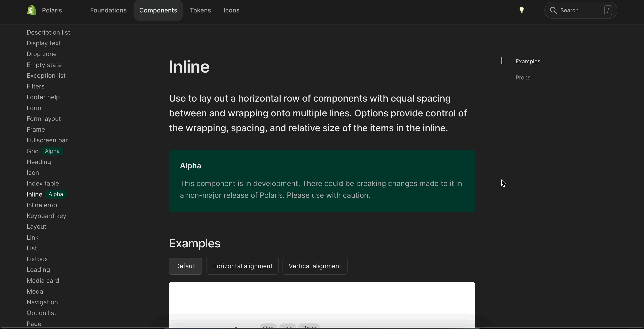Jump to Props in page outline
The width and height of the screenshot is (644, 329).
(523, 78)
